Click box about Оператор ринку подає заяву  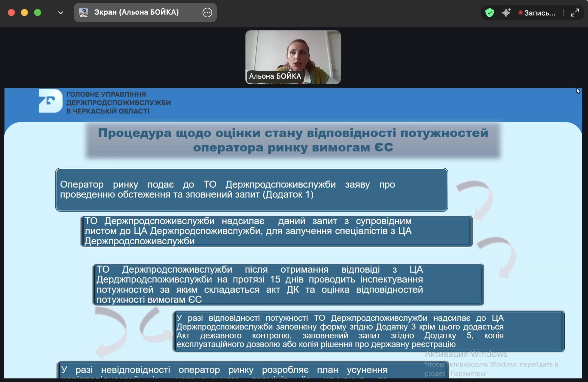[251, 190]
